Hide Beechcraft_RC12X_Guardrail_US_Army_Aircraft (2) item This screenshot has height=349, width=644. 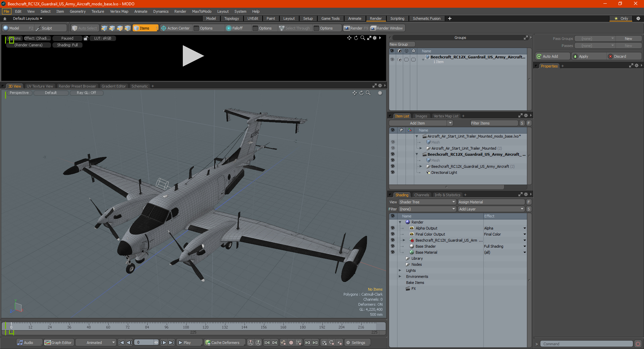coord(392,166)
